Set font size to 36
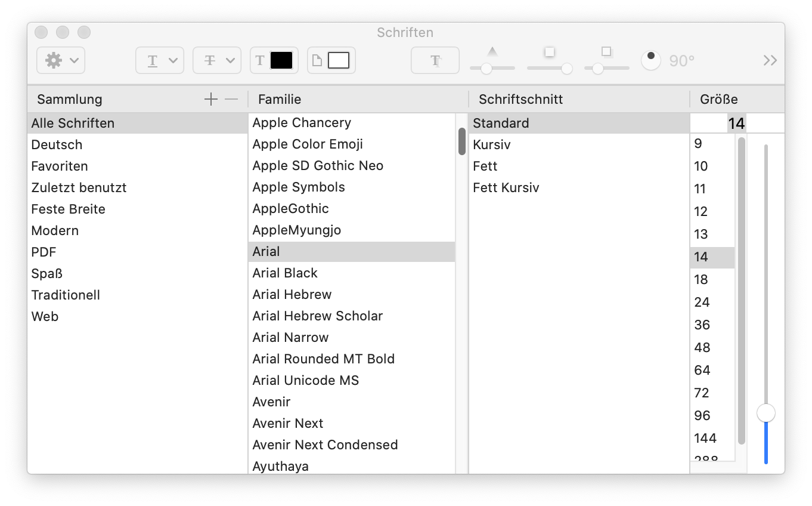 tap(712, 325)
